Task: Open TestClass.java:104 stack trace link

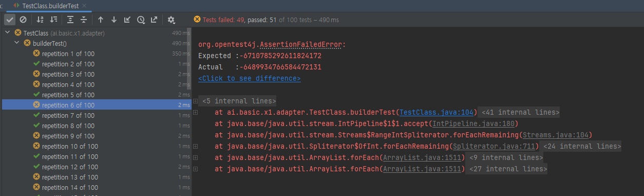Action: click(439, 112)
